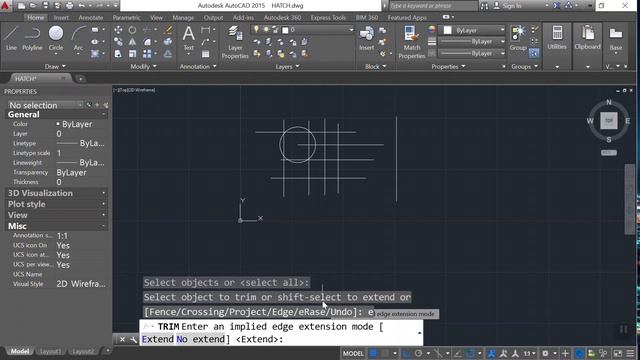
Task: Open the Parametric ribbon tab
Action: point(127,18)
